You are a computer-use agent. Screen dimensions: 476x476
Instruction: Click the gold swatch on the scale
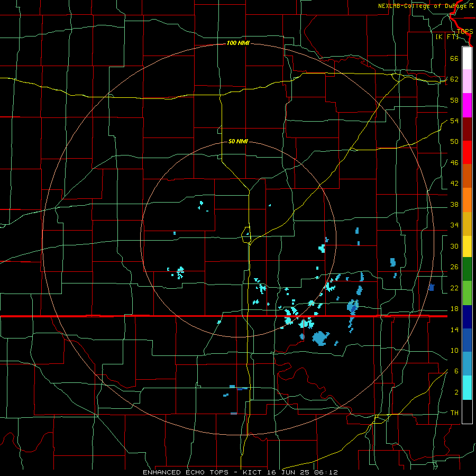tap(467, 224)
